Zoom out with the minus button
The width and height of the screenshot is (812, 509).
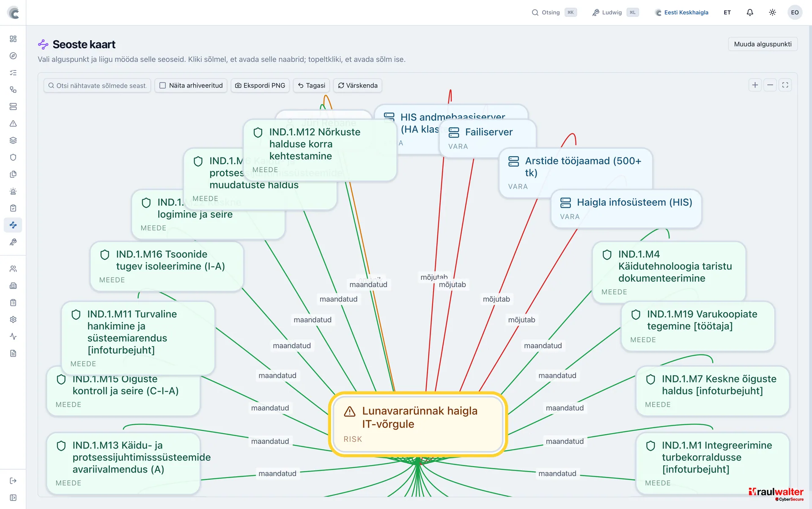(x=770, y=85)
